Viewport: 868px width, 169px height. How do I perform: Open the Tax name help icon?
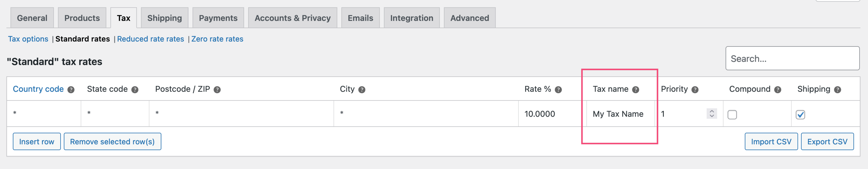pyautogui.click(x=636, y=89)
